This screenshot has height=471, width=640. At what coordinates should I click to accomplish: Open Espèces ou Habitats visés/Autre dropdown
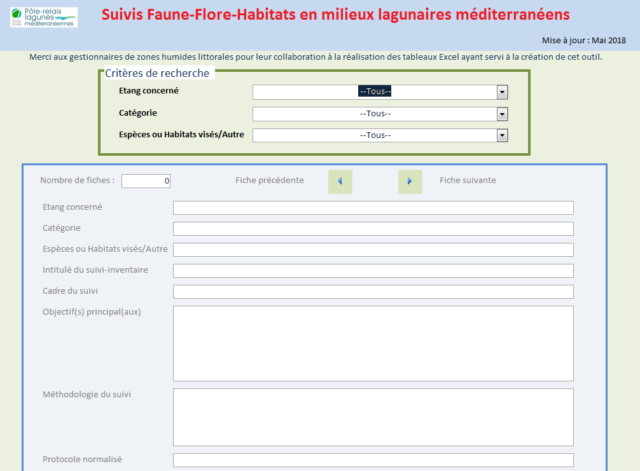click(502, 136)
